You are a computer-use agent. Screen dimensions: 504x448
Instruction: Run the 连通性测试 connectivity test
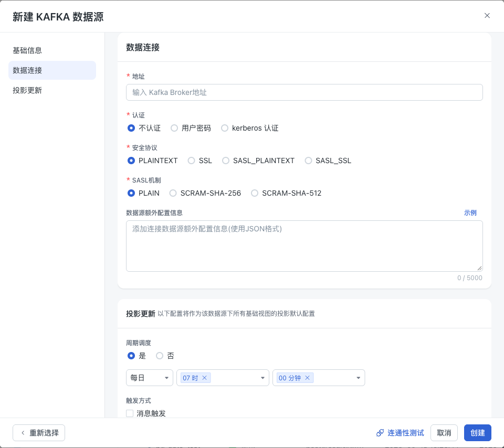click(400, 433)
